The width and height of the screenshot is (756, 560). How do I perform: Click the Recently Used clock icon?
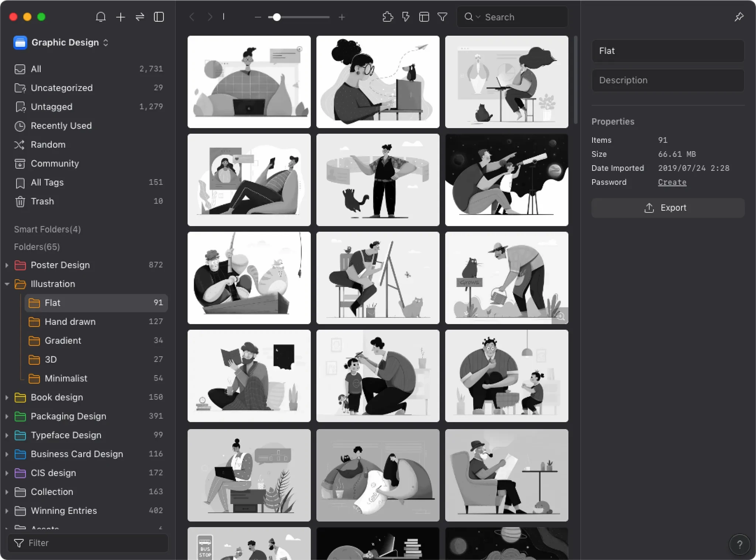click(20, 126)
